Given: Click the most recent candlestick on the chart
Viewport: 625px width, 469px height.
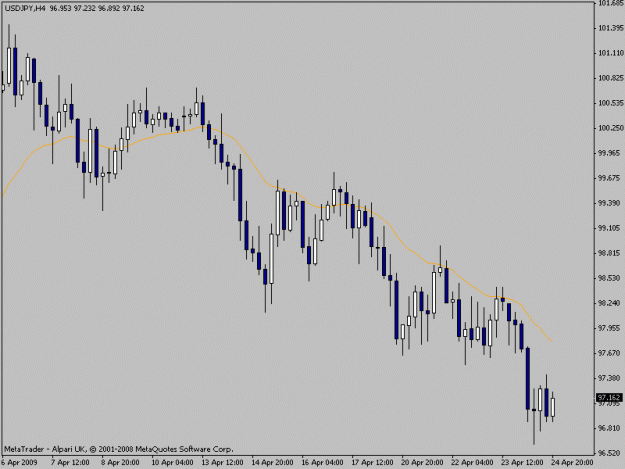Looking at the screenshot, I should pyautogui.click(x=553, y=407).
